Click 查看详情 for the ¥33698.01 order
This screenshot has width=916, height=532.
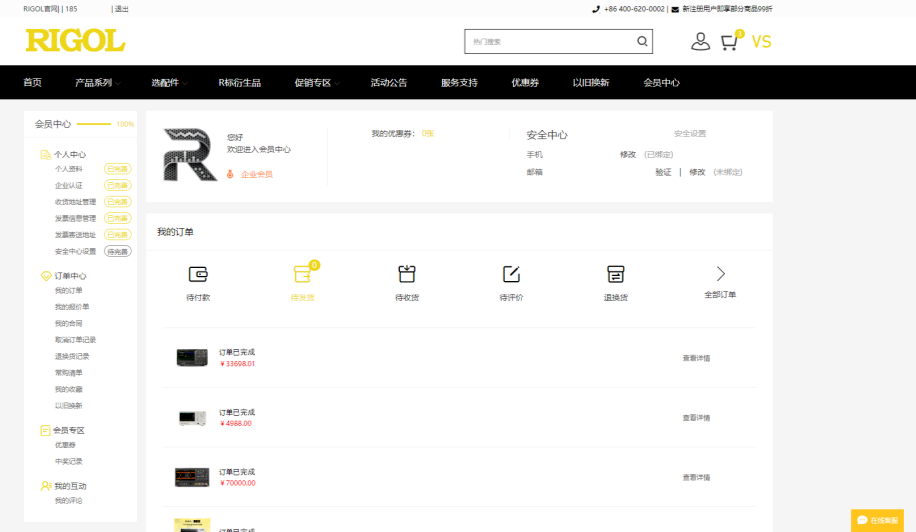(696, 358)
